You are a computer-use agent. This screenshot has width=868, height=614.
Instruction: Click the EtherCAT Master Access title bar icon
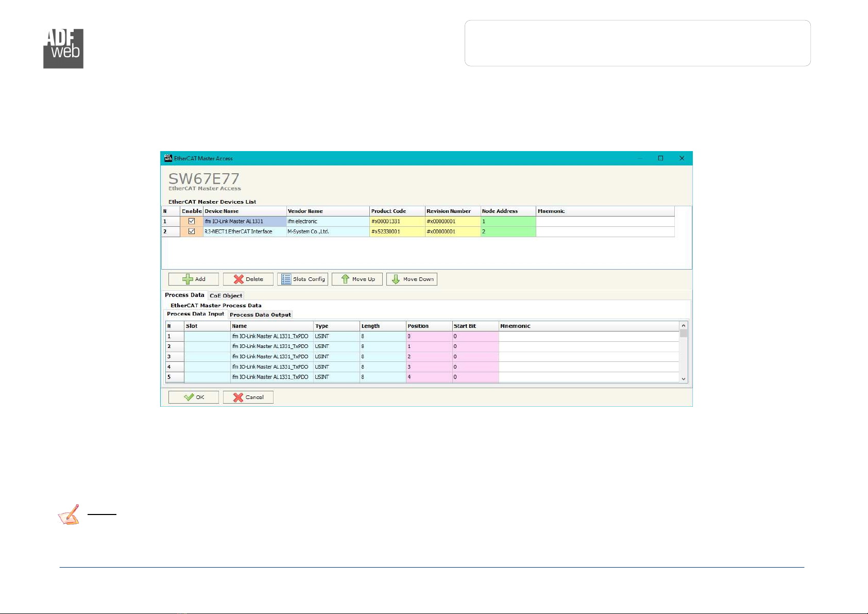click(168, 158)
